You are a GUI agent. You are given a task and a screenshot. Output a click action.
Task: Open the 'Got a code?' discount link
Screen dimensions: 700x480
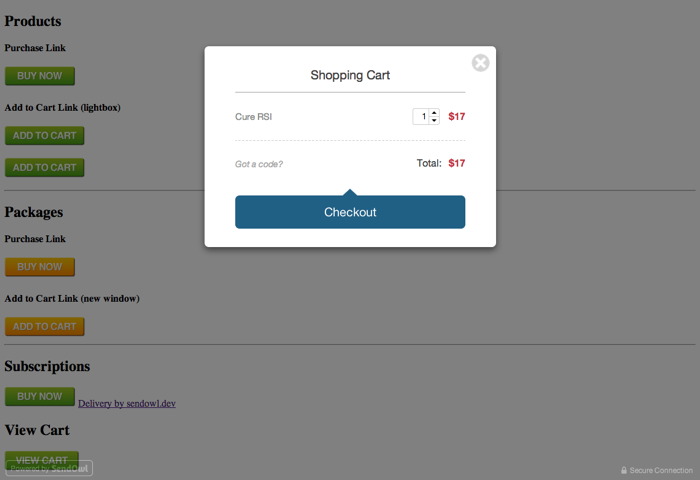(259, 164)
